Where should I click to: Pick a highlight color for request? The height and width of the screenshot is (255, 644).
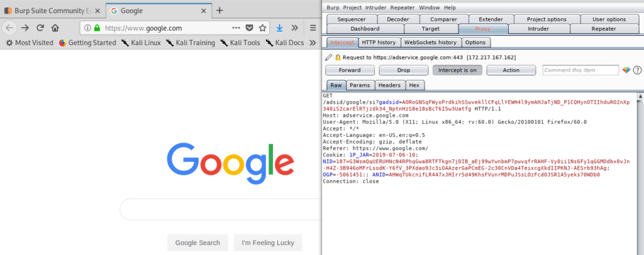pos(626,70)
